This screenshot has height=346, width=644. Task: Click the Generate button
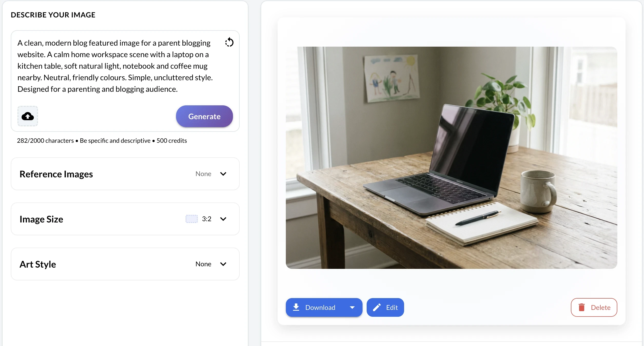tap(204, 116)
